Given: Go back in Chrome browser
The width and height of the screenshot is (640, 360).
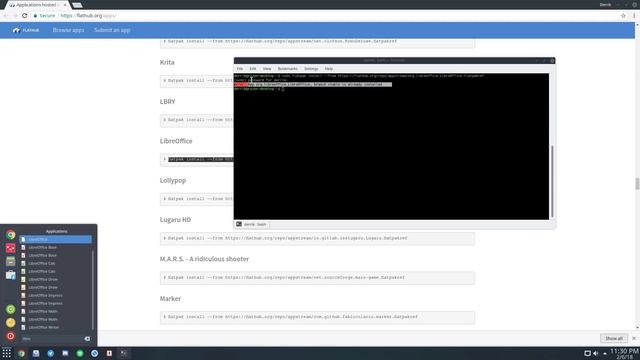Looking at the screenshot, I should 6,16.
